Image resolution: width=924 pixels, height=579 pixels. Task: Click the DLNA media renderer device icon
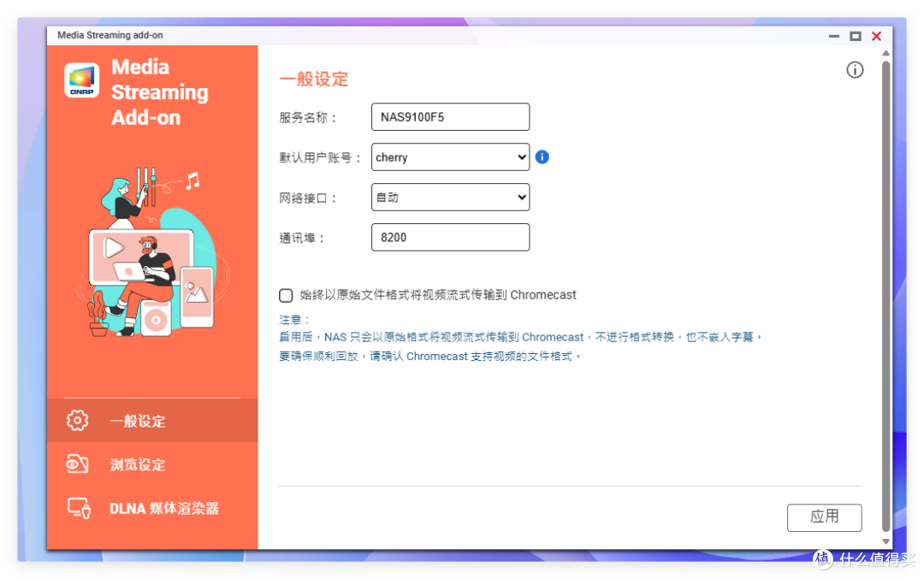pos(79,508)
